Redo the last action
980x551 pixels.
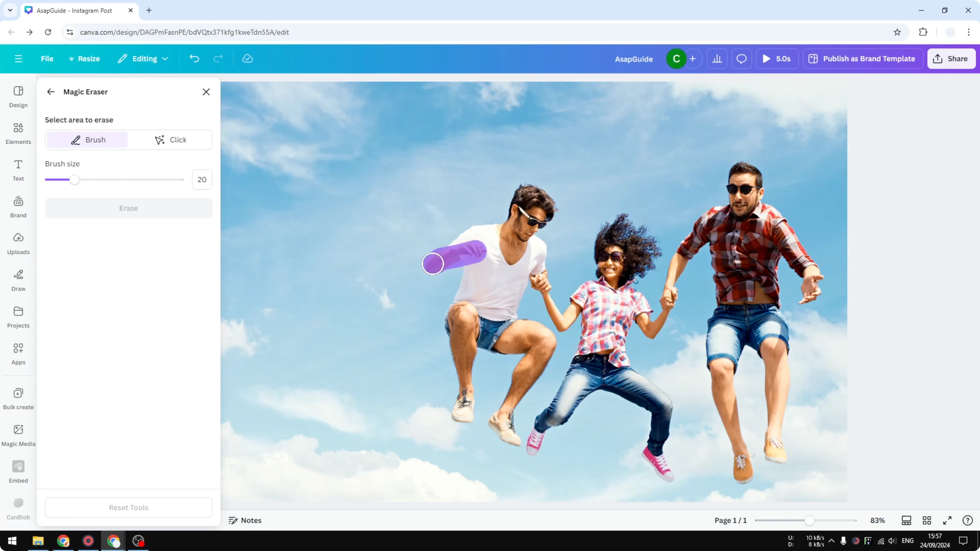(218, 59)
